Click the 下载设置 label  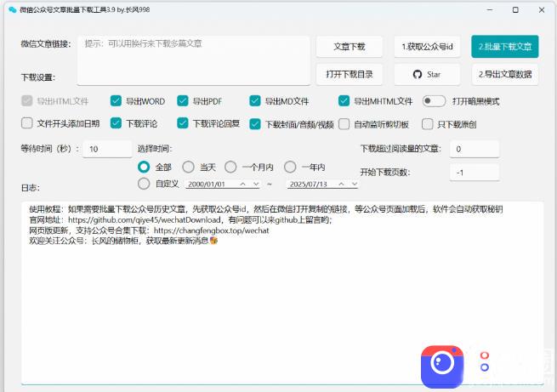pos(38,77)
